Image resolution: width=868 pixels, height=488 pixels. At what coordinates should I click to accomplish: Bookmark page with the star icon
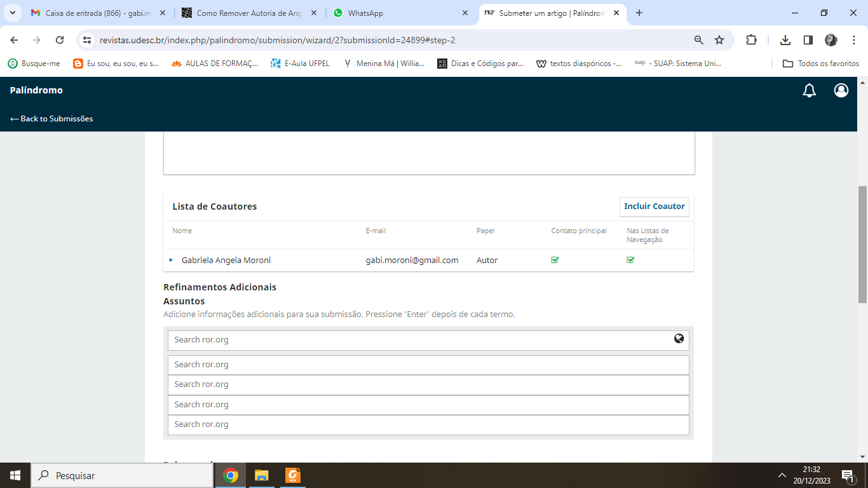pos(719,40)
